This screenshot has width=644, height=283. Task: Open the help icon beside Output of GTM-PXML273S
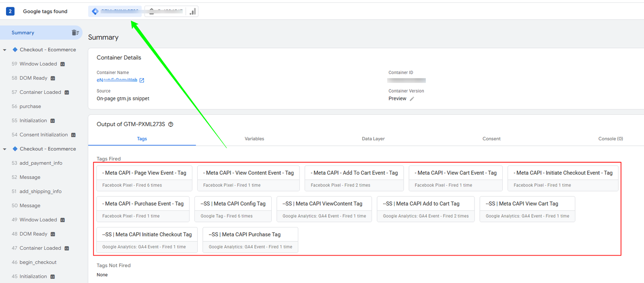pos(171,124)
